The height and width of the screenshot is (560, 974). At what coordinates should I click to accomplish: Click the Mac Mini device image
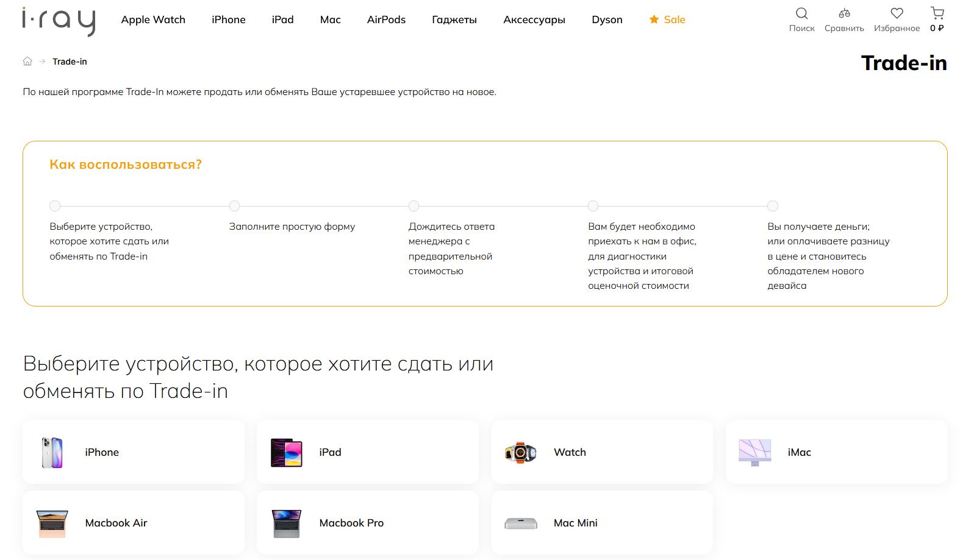point(521,523)
